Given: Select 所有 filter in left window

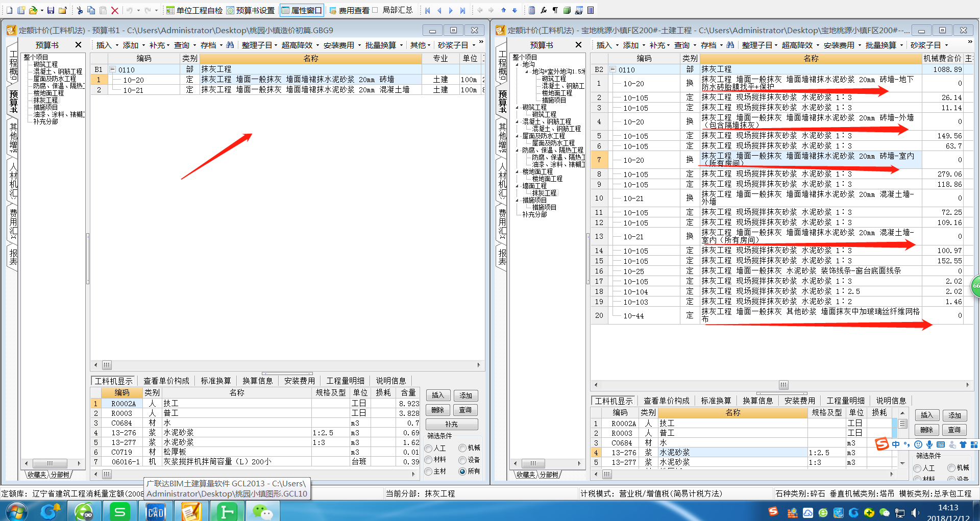Looking at the screenshot, I should [462, 472].
